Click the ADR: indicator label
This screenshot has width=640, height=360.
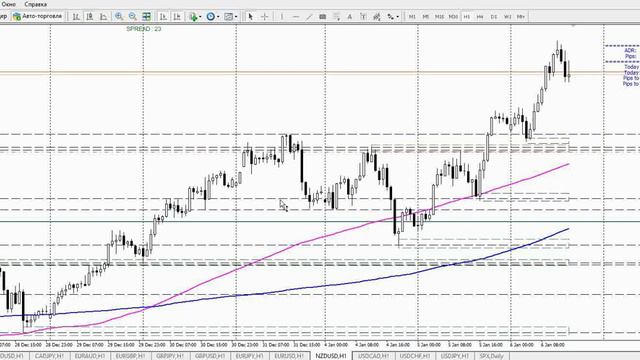click(630, 51)
